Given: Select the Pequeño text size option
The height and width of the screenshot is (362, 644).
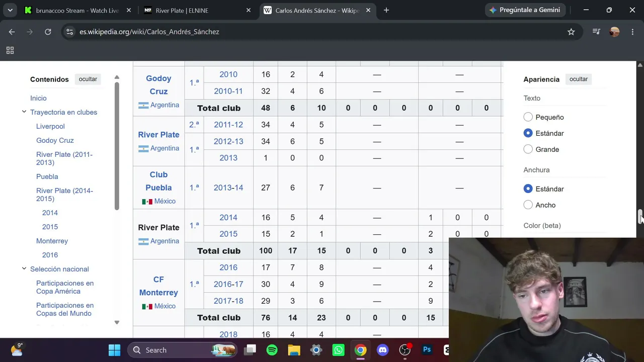Looking at the screenshot, I should pyautogui.click(x=528, y=117).
